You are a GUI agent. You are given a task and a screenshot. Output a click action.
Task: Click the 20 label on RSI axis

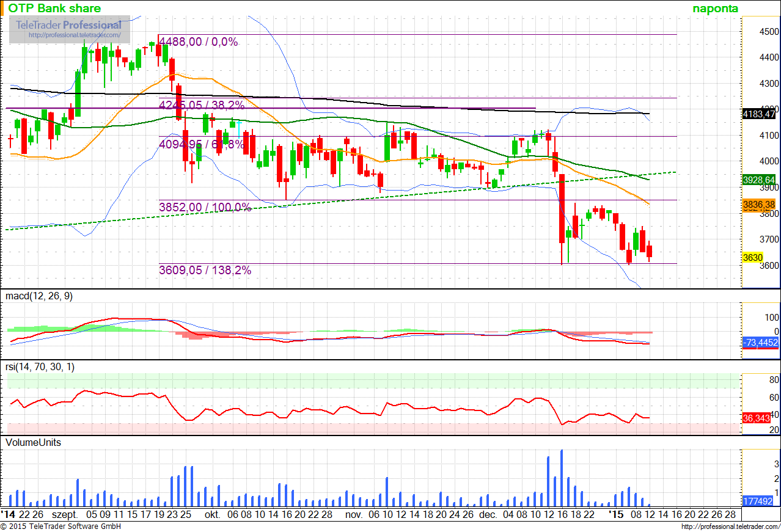click(774, 431)
